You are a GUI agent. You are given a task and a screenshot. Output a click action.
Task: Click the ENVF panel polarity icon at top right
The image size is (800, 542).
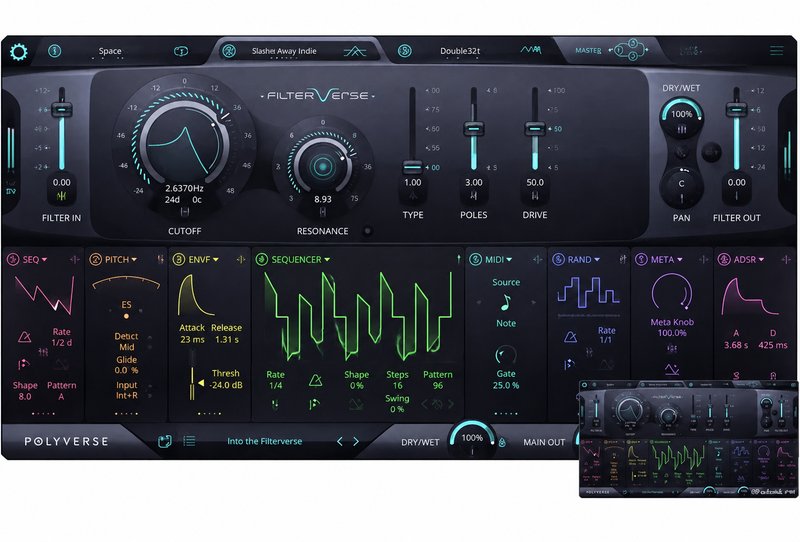tap(241, 260)
